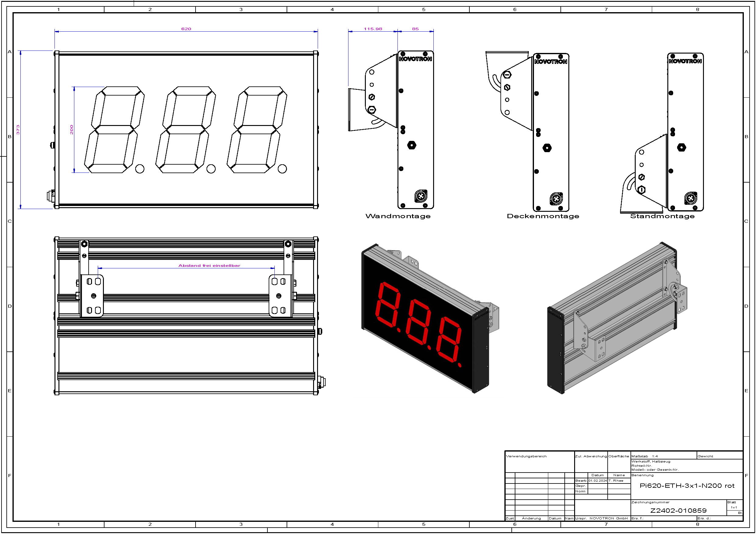The width and height of the screenshot is (756, 534).
Task: Click the round connector on Wandmontage view
Action: [x=421, y=197]
